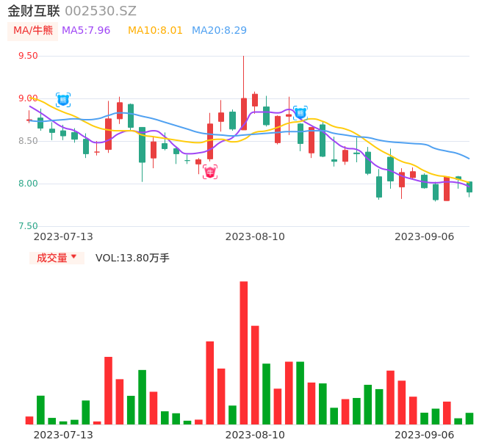Image resolution: width=504 pixels, height=445 pixels.
Task: Click the 8.00 price axis label
Action: click(x=28, y=184)
